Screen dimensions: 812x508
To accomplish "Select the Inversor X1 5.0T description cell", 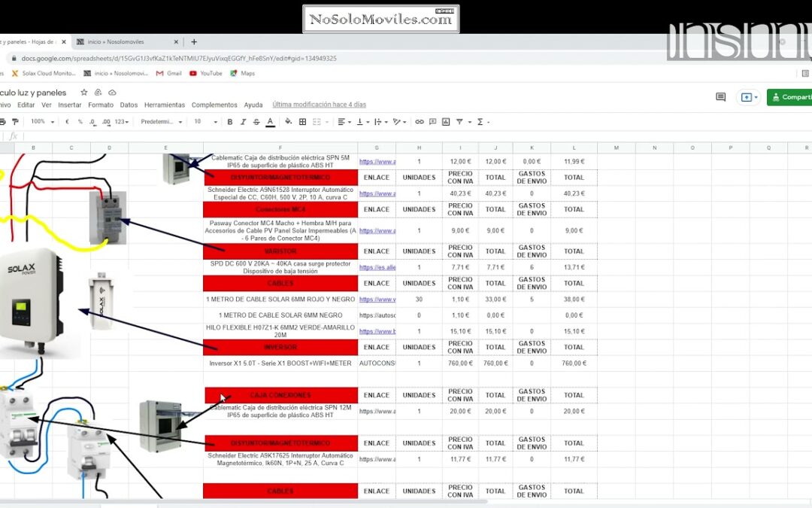I will (280, 364).
